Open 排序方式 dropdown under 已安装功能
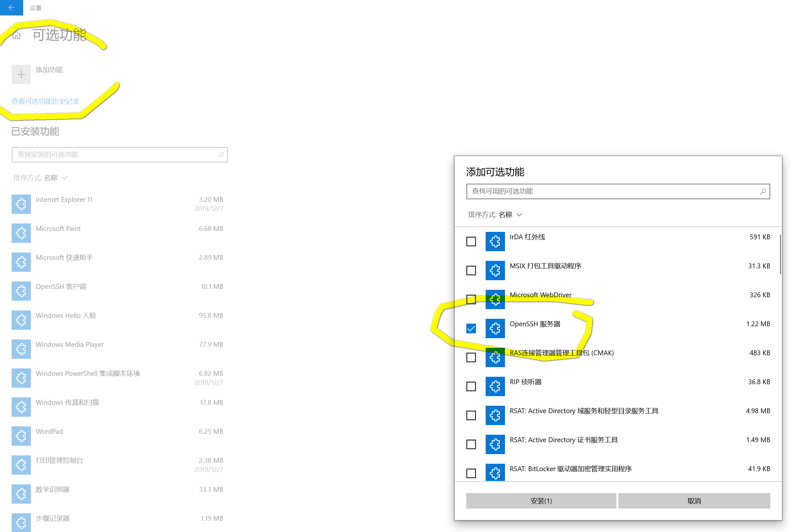Viewport: 799px width, 532px height. 40,178
